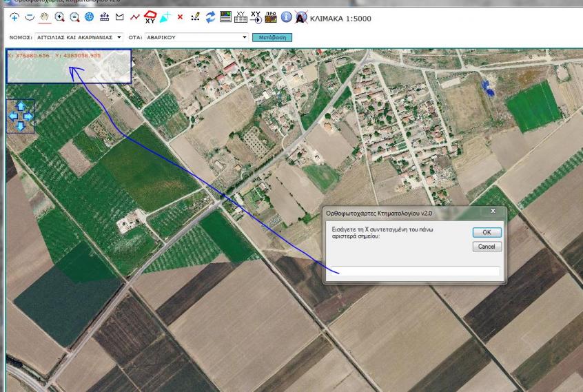Toggle the crossed-out A labels icon

click(x=301, y=17)
